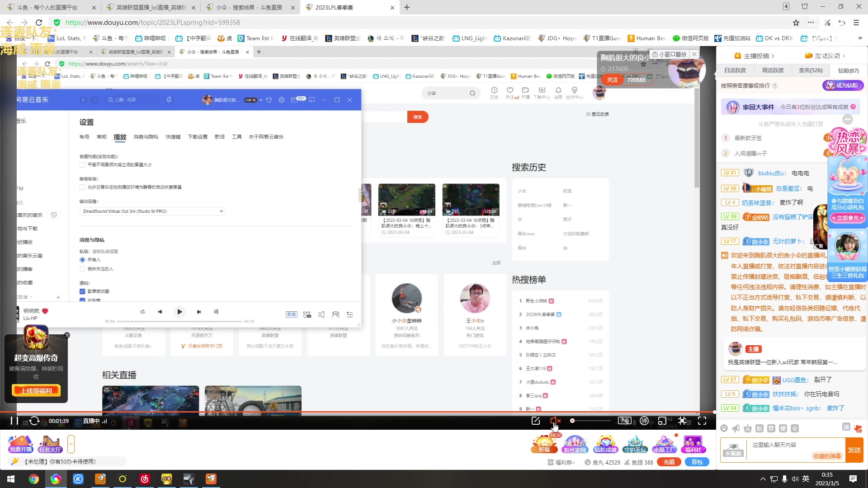Skip to next song in NetEase Music

click(x=199, y=312)
